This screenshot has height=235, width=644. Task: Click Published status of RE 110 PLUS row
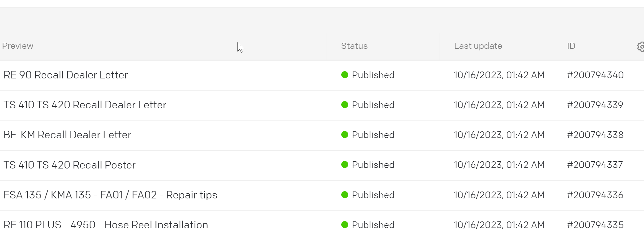point(373,225)
